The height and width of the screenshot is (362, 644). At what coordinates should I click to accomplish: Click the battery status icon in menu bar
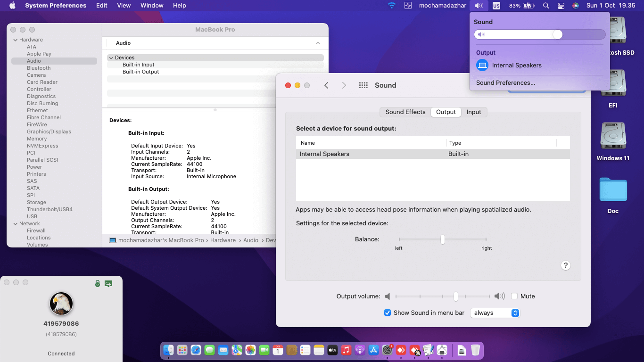pyautogui.click(x=528, y=6)
